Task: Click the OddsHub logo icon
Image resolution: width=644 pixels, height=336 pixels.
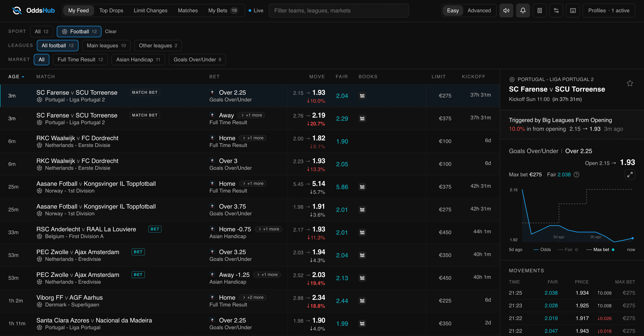Action: click(17, 11)
